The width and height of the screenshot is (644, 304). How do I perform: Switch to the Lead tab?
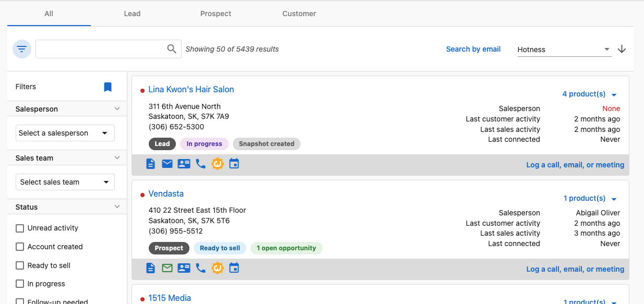pos(133,14)
